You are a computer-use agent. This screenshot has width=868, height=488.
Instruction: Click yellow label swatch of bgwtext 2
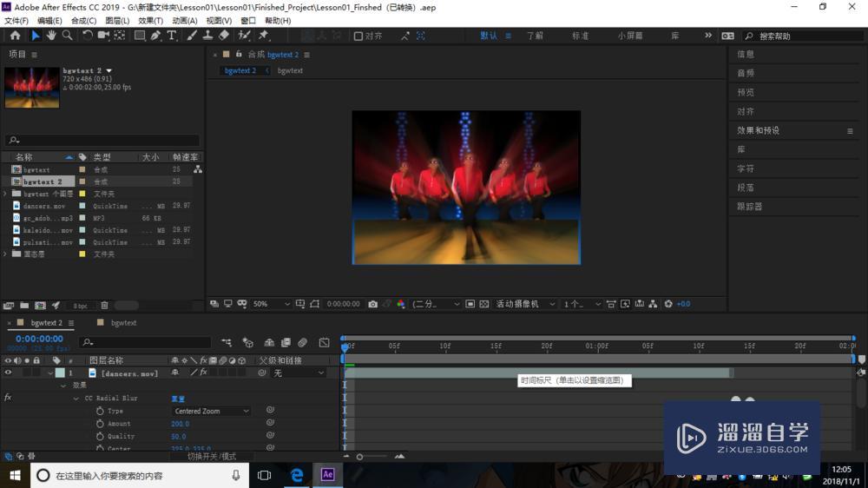pos(82,181)
